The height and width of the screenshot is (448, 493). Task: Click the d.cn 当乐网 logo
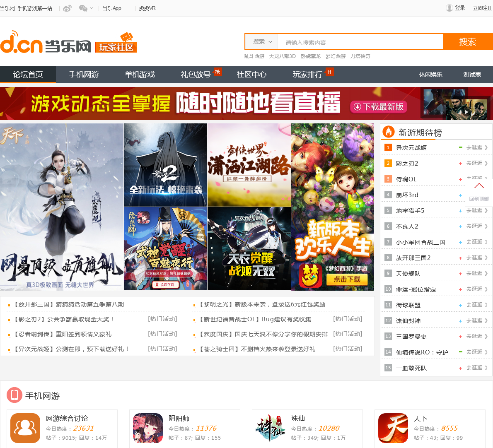click(46, 42)
